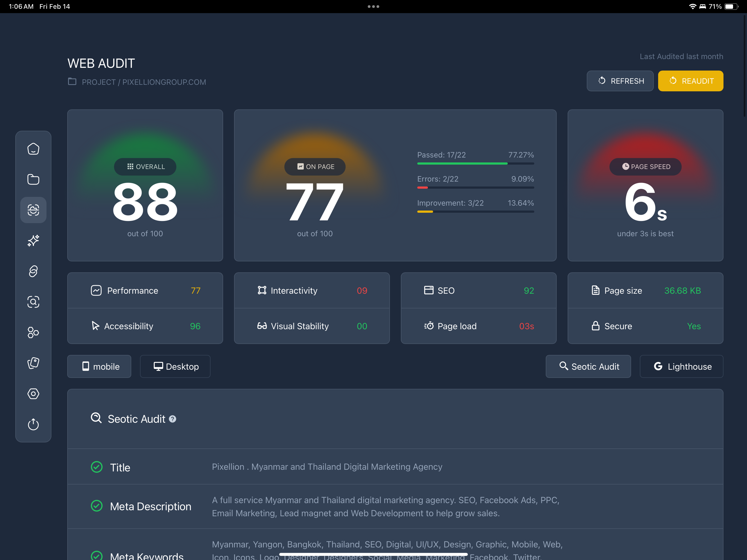Open the search scan icon in sidebar
Viewport: 747px width, 560px height.
[33, 302]
